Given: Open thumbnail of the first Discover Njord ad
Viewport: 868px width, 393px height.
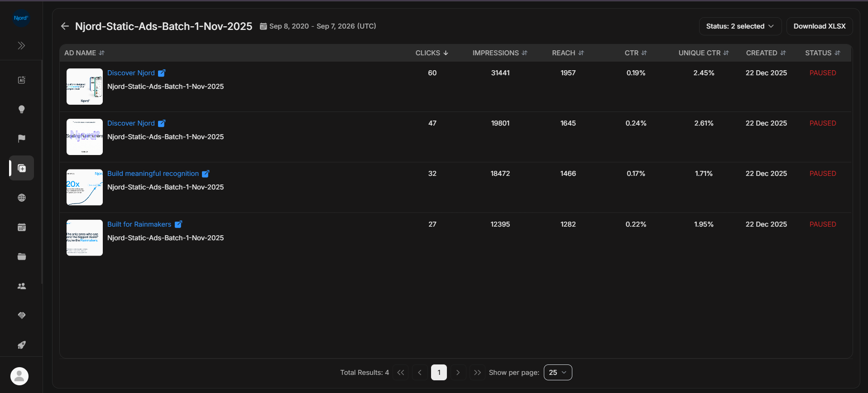Looking at the screenshot, I should click(x=85, y=87).
